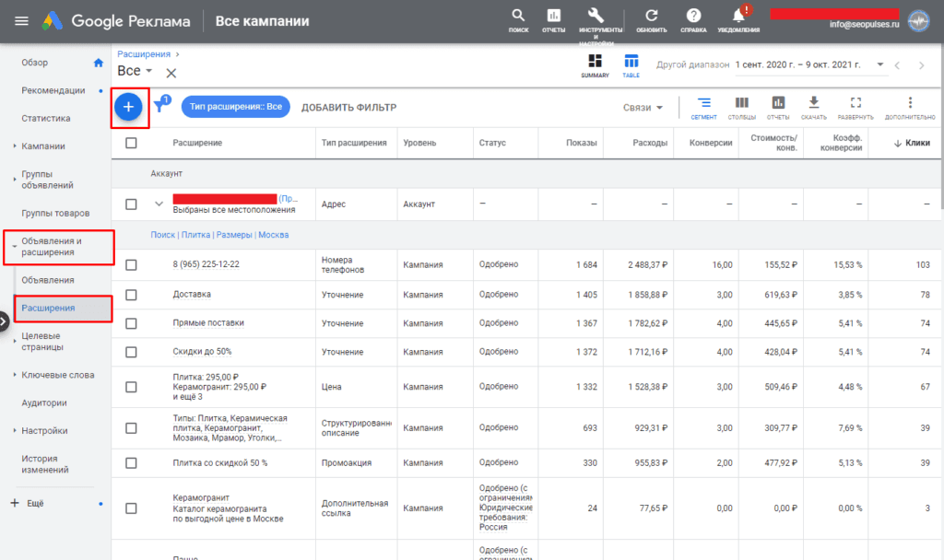This screenshot has height=560, width=944.
Task: Expand Группы объявлений in sidebar
Action: click(15, 180)
